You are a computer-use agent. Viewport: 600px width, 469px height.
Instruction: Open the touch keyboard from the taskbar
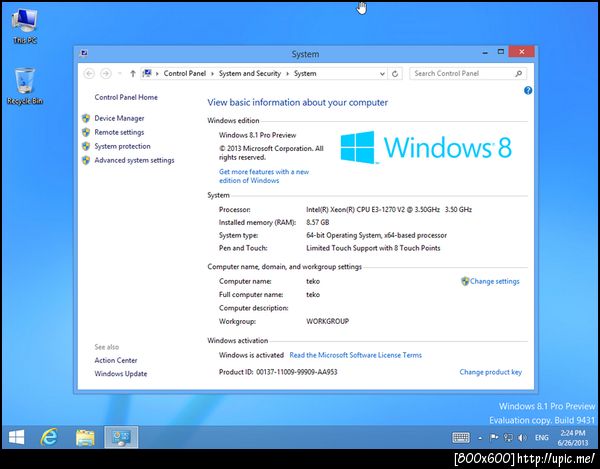pyautogui.click(x=461, y=438)
